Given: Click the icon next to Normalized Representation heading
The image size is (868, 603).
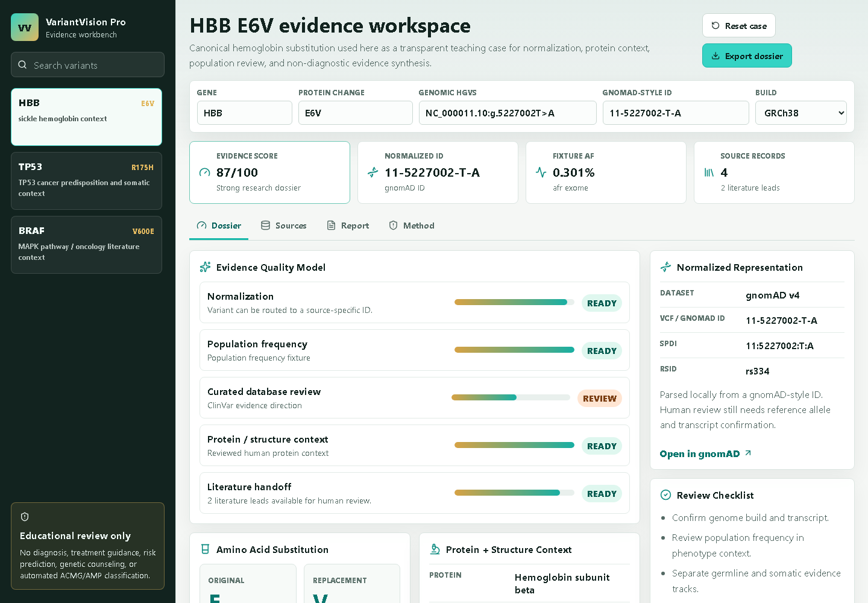Looking at the screenshot, I should (665, 267).
